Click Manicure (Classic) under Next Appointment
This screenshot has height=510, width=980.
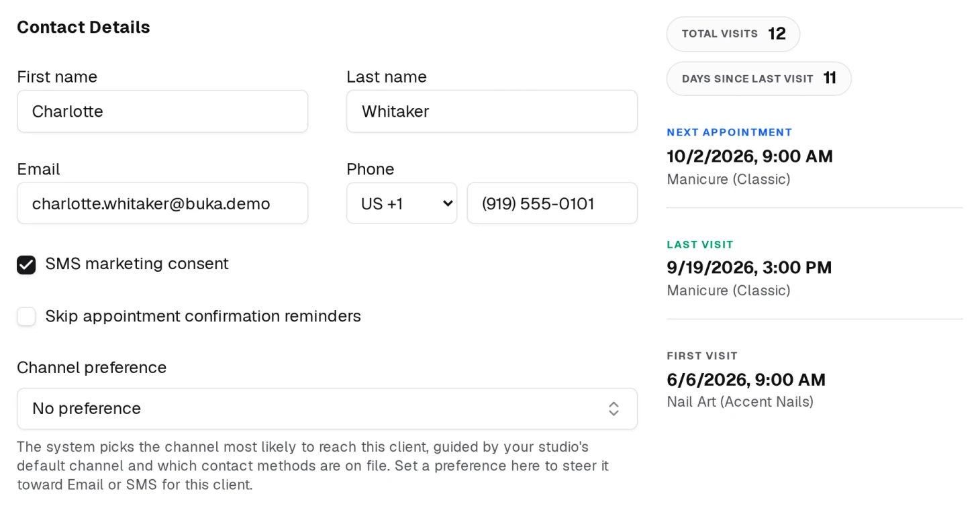tap(728, 179)
